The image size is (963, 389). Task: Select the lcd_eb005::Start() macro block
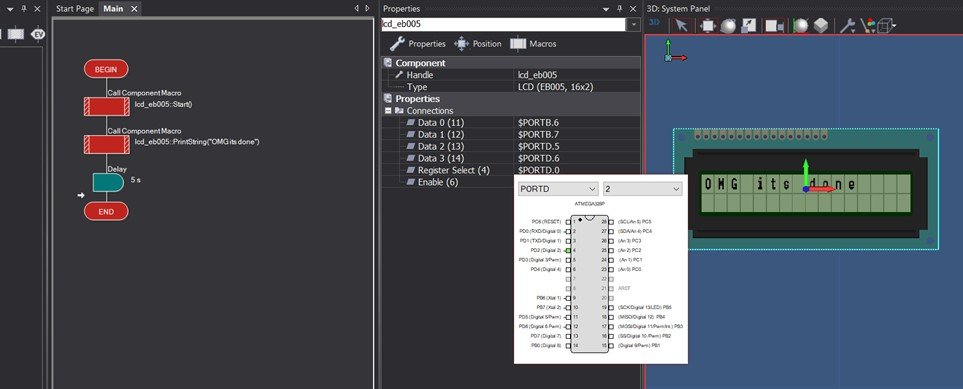point(106,106)
